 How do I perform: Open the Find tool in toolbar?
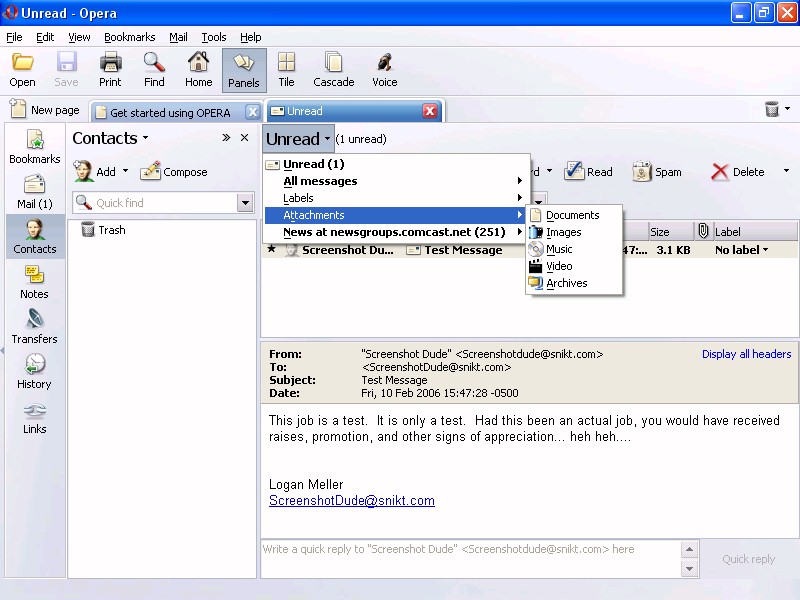pyautogui.click(x=154, y=69)
